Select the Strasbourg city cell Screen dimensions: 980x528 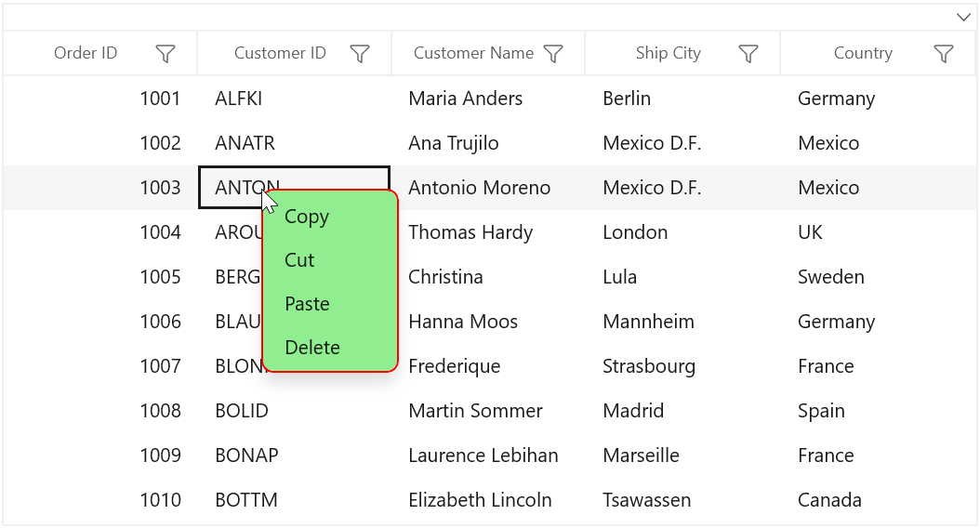682,366
